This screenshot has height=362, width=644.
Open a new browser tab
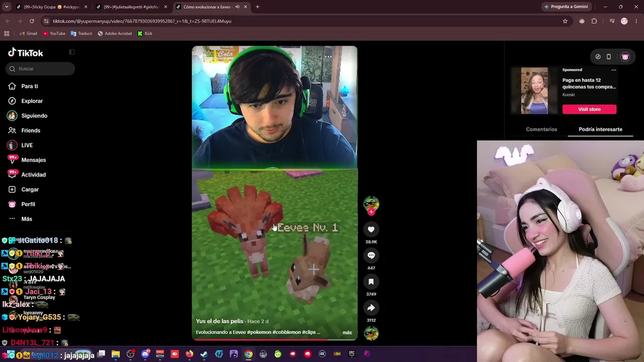[257, 7]
